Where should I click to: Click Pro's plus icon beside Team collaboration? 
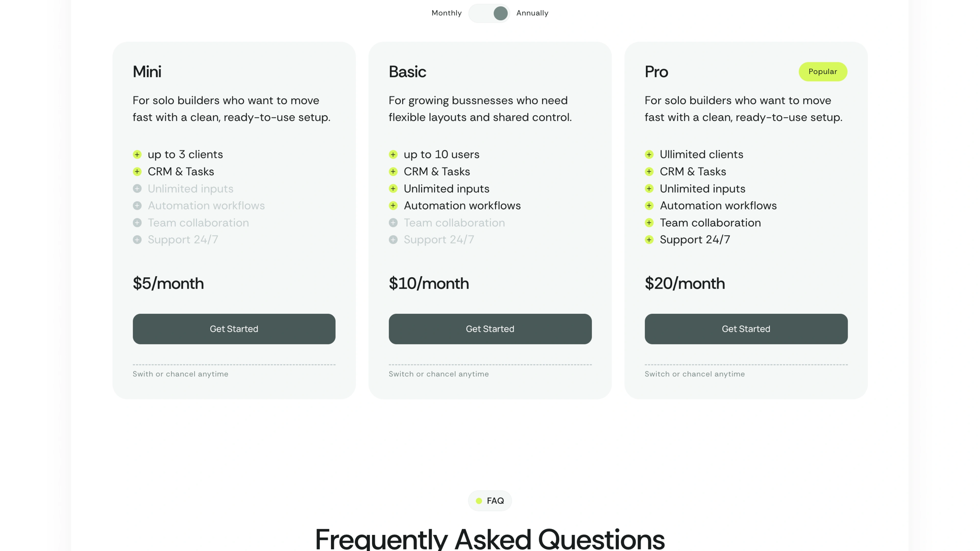coord(650,223)
